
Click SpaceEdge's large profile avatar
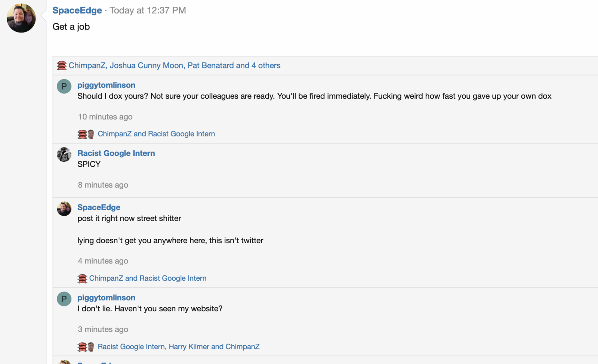pyautogui.click(x=21, y=18)
